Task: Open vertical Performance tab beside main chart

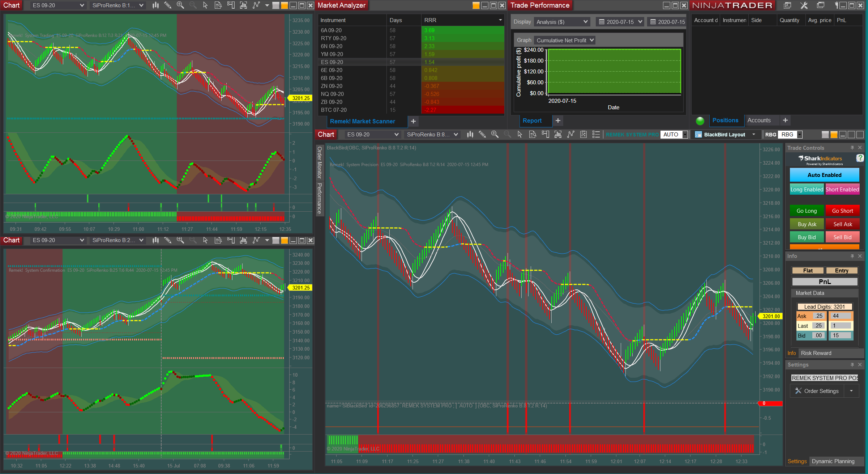Action: pos(319,198)
